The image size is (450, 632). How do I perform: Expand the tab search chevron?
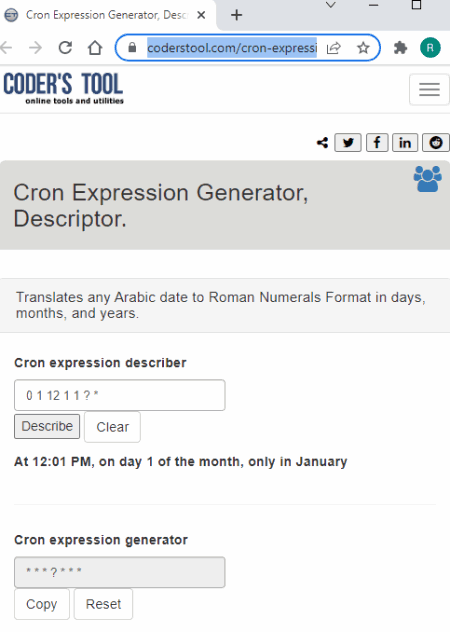coord(331,5)
